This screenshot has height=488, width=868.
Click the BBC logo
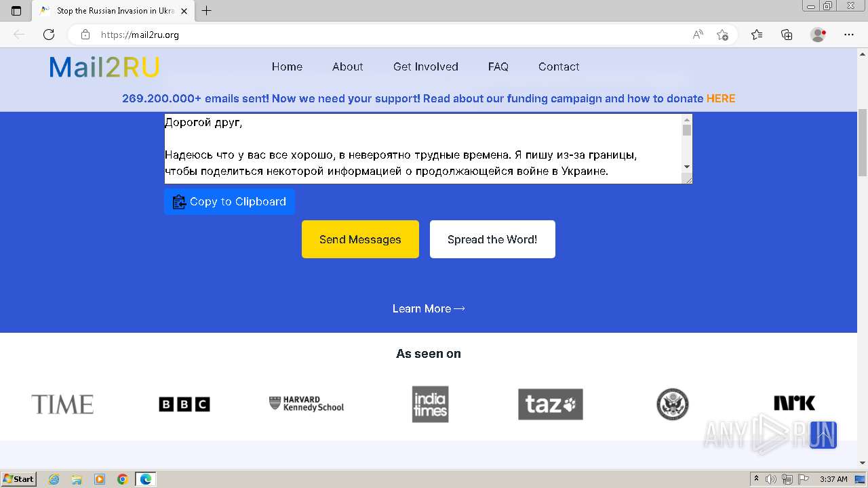(184, 405)
